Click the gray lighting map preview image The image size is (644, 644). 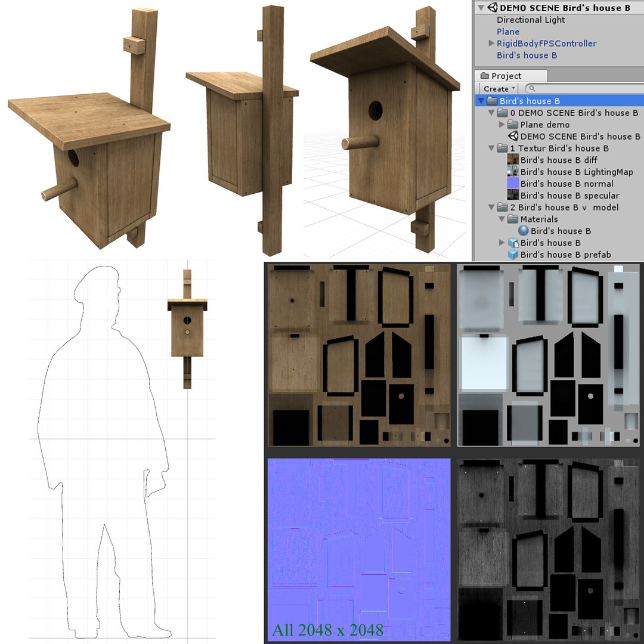(x=548, y=355)
